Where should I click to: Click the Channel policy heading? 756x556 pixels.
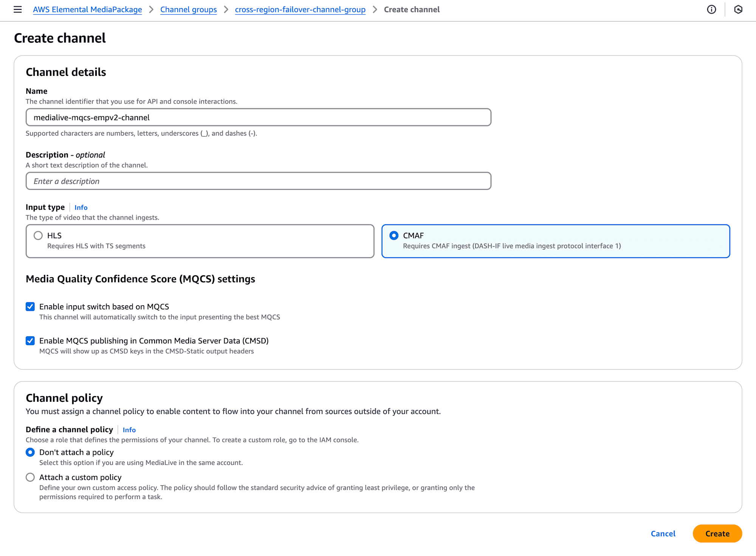[x=64, y=398]
